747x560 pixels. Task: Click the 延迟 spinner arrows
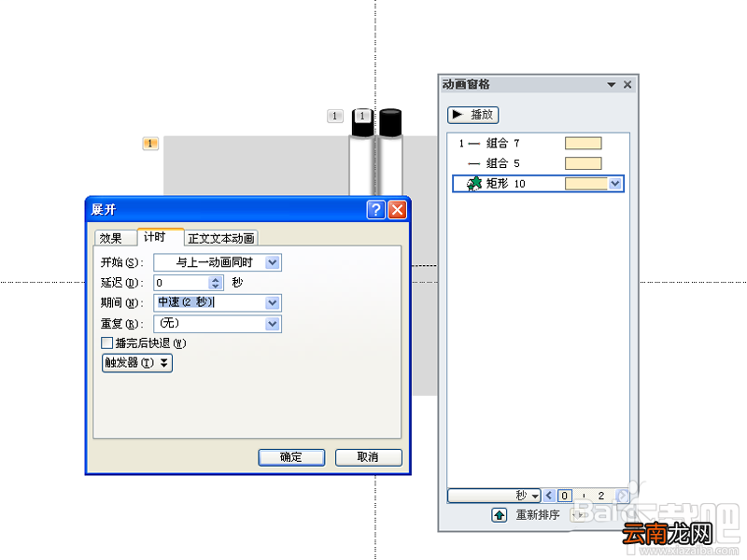[x=216, y=283]
